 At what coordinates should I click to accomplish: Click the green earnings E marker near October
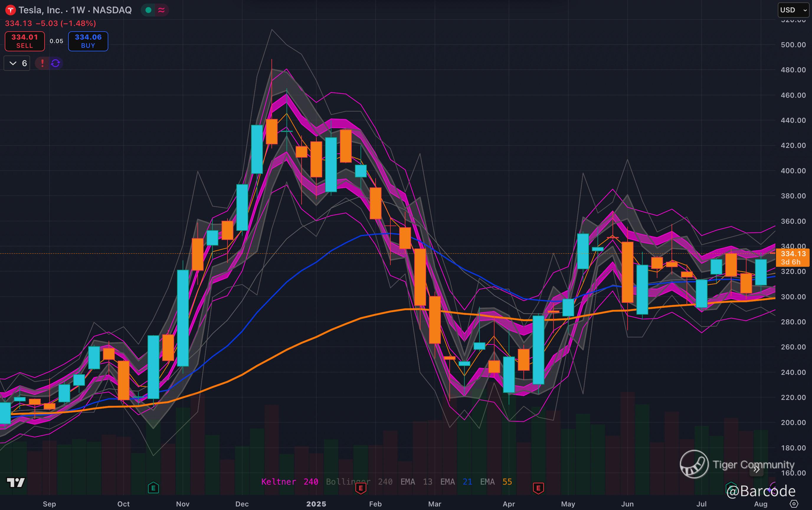pyautogui.click(x=153, y=487)
